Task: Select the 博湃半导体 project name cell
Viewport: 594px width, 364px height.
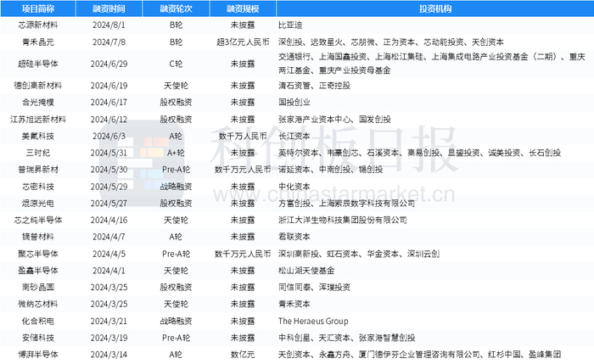Action: [38, 355]
